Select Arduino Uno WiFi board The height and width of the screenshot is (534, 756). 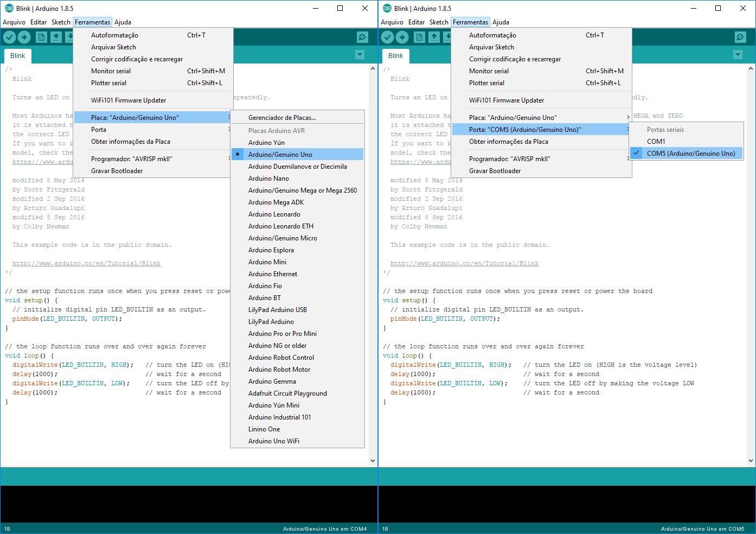point(297,441)
